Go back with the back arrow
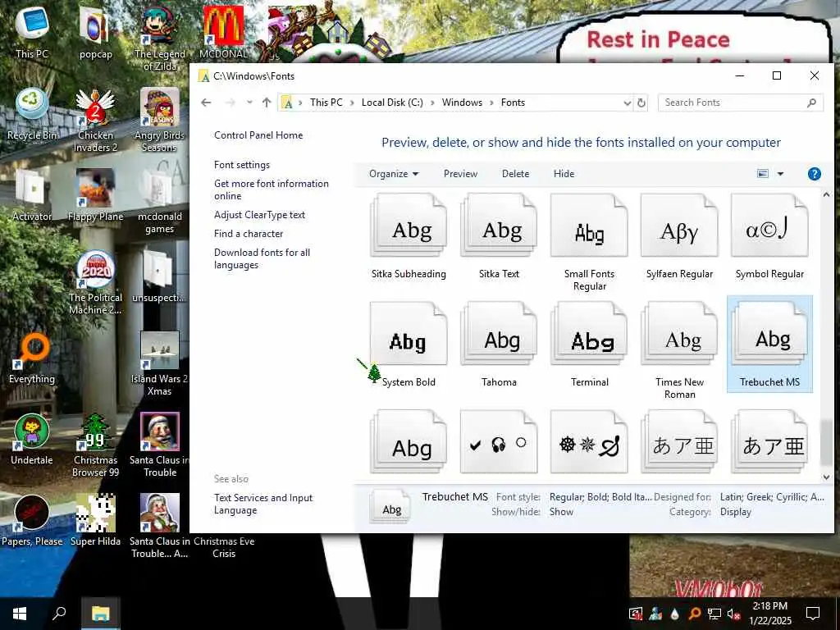 pos(206,103)
